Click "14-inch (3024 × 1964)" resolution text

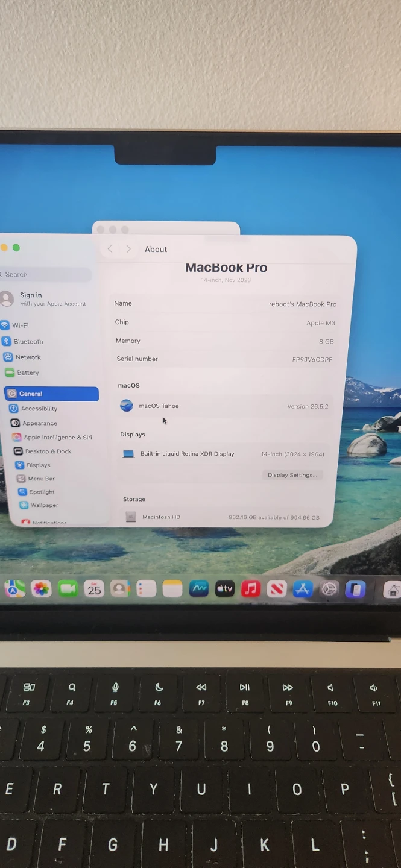(292, 454)
